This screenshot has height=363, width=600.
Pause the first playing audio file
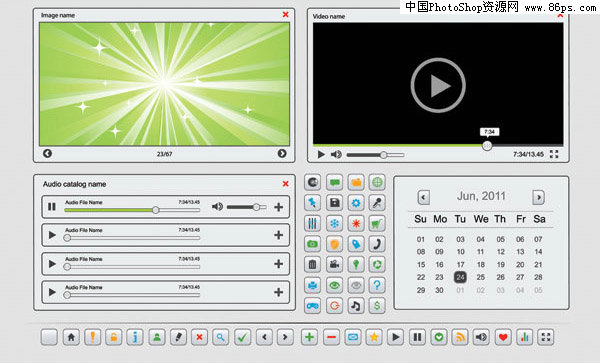(52, 207)
